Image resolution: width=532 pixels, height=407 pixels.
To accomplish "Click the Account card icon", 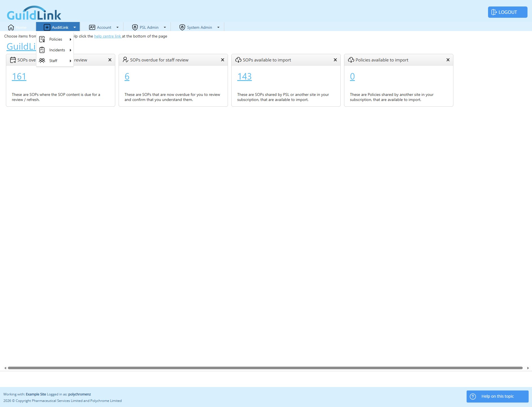I will [x=92, y=27].
